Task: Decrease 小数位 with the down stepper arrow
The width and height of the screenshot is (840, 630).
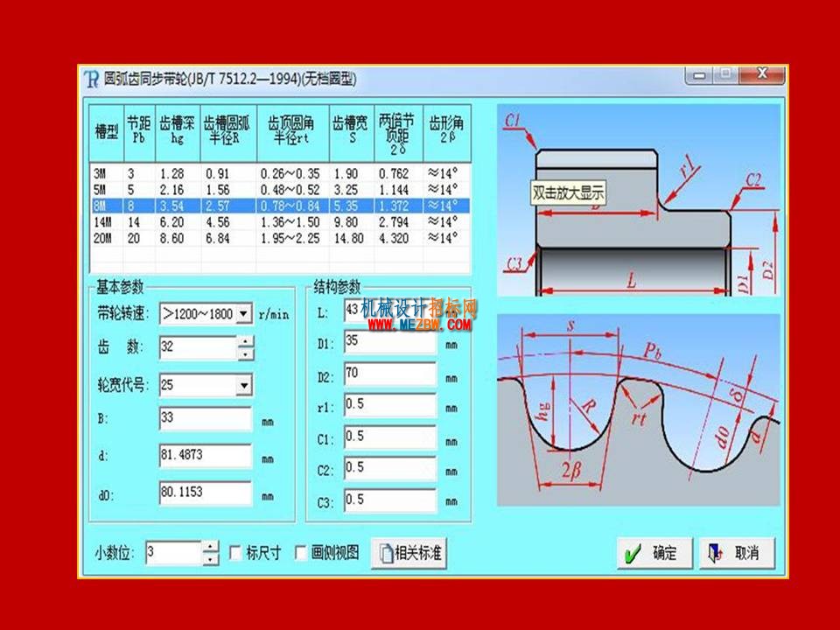Action: coord(211,559)
